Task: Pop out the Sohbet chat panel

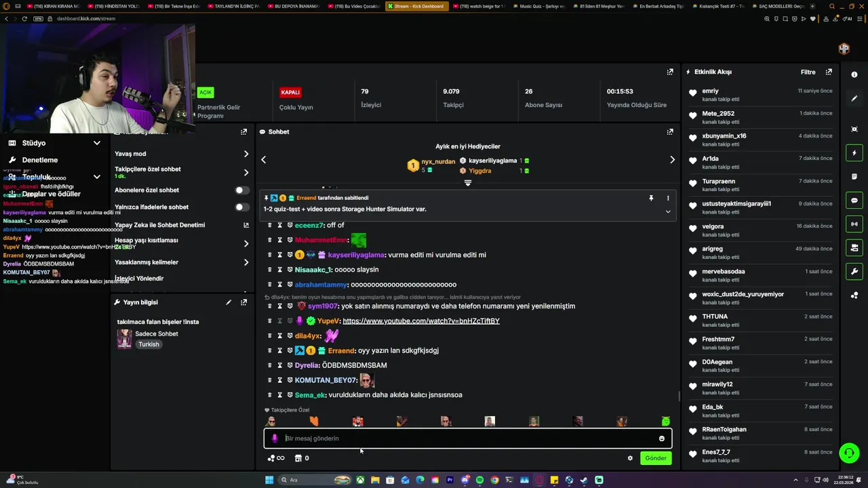Action: 670,131
